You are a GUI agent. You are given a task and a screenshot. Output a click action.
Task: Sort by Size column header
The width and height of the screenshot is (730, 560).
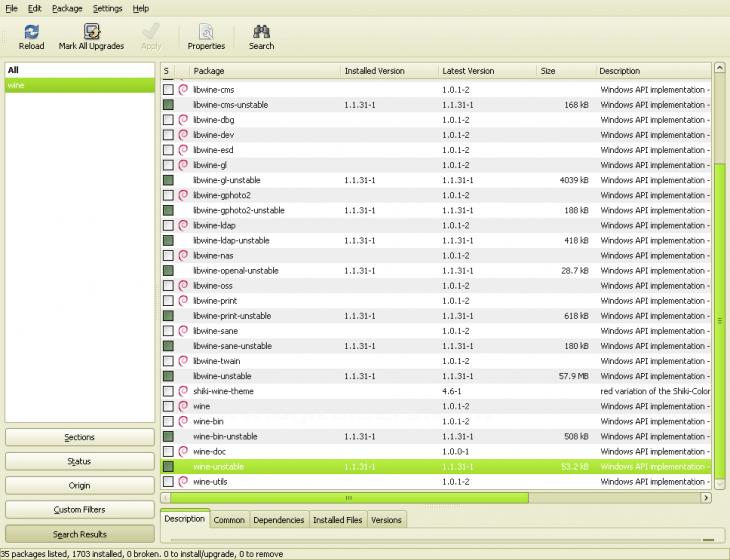point(566,71)
